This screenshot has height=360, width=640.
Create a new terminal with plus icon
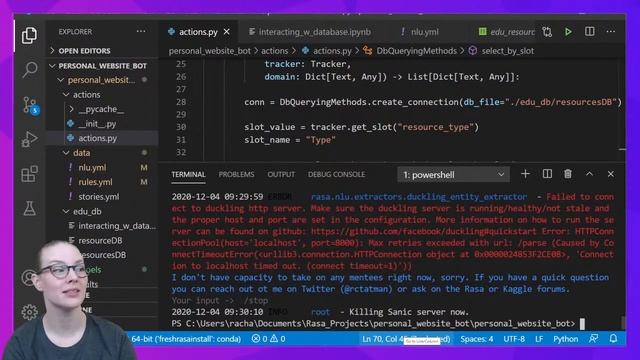point(525,174)
